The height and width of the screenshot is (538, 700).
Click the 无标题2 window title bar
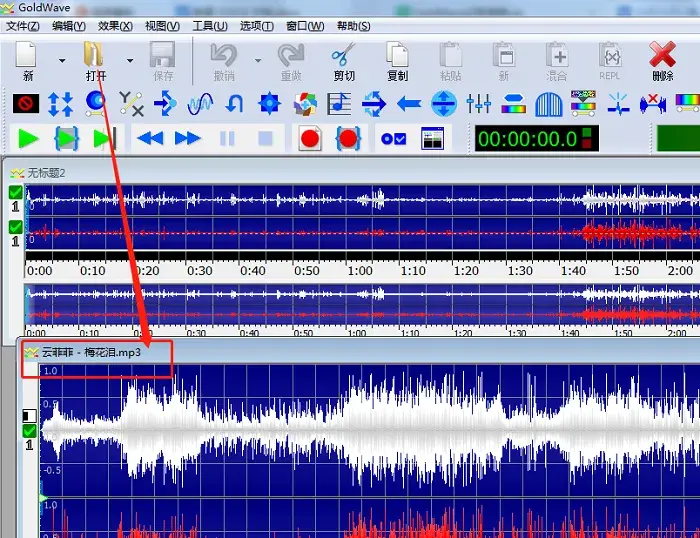tap(353, 173)
